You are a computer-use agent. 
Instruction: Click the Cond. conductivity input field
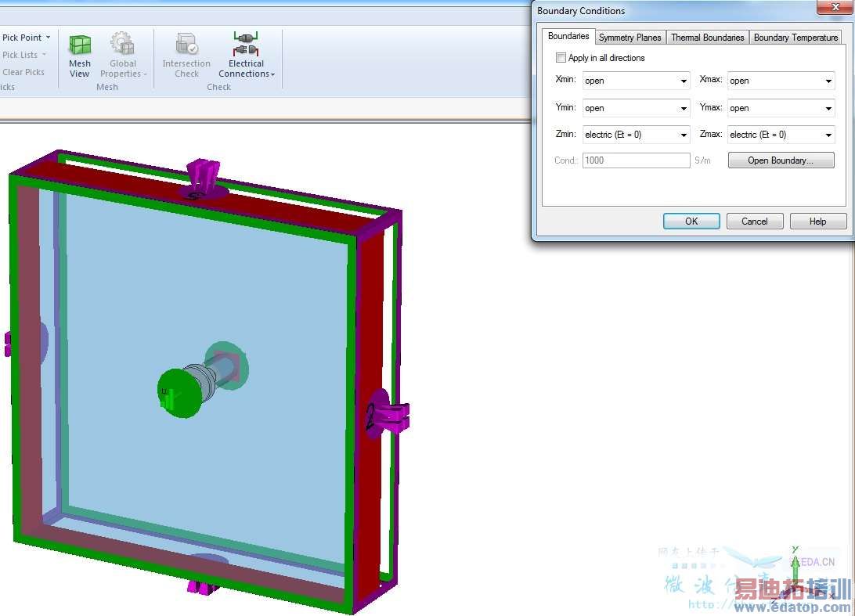637,160
